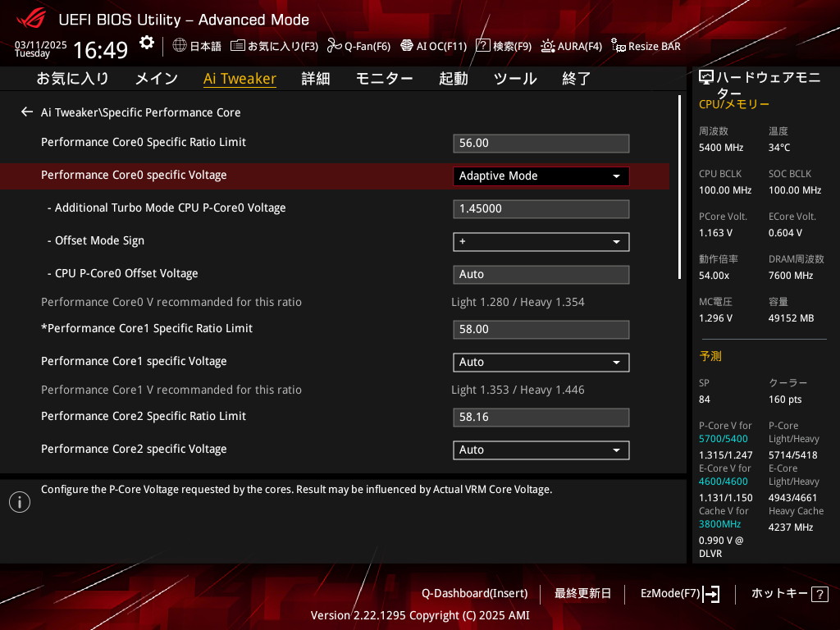Expand Core2 specific Voltage dropdown
840x630 pixels.
pos(541,450)
